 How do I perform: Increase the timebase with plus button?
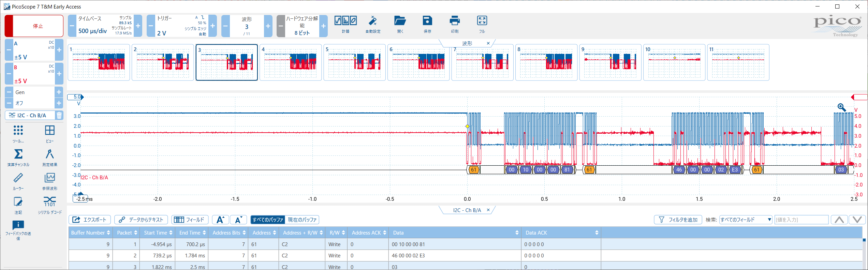pos(138,26)
